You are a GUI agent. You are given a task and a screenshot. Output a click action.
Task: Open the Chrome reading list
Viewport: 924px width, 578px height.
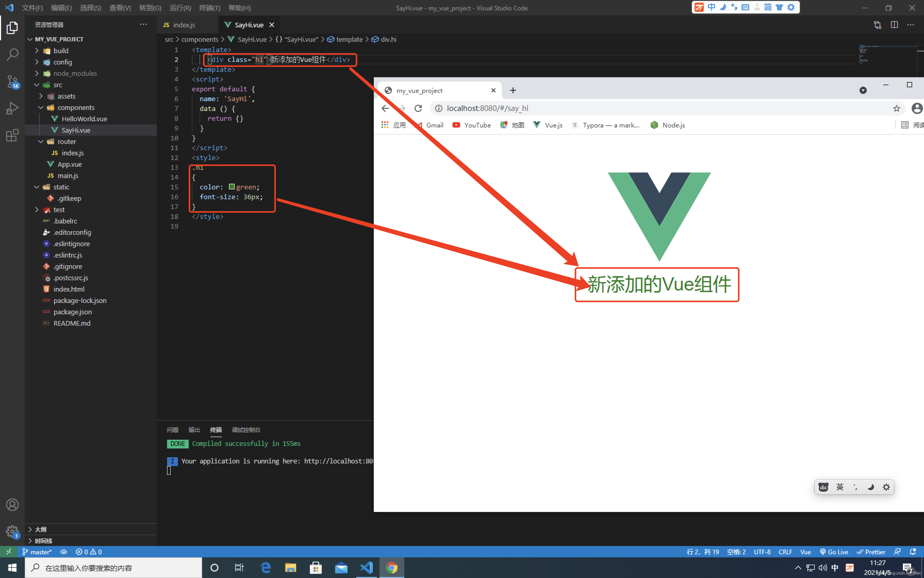(912, 125)
